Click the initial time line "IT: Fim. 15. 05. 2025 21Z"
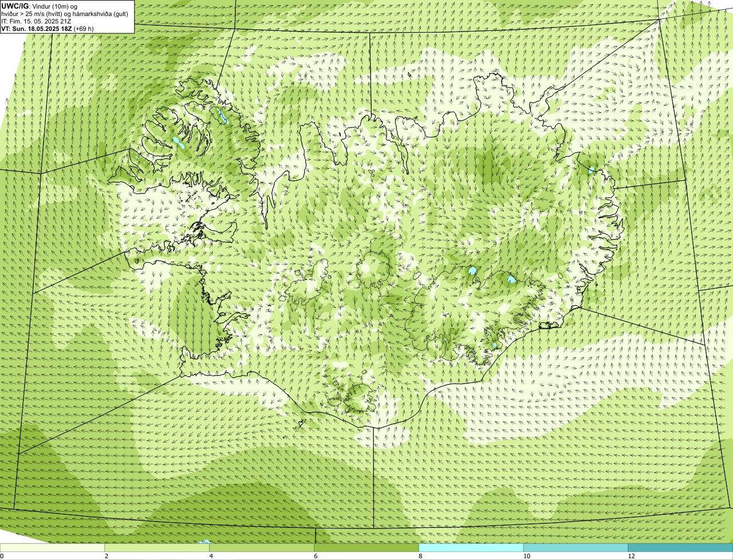Viewport: 733px width, 560px height. (x=36, y=21)
